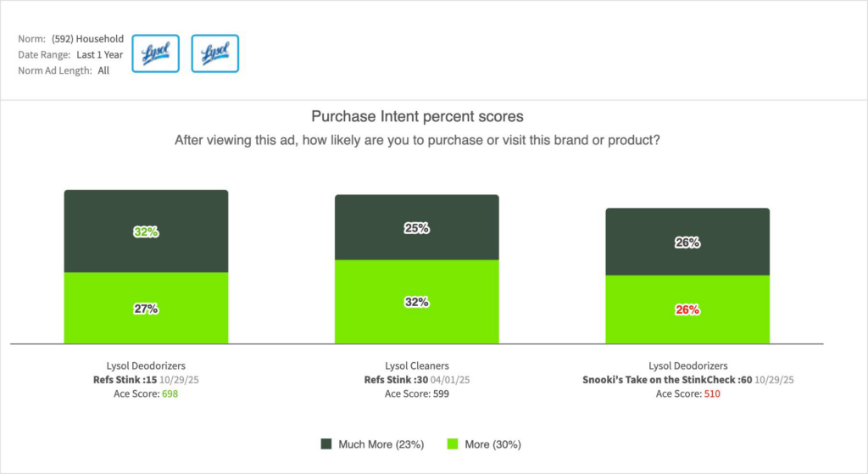Screen dimensions: 868x474
Task: Click the Much More (23%) legend label
Action: [381, 443]
